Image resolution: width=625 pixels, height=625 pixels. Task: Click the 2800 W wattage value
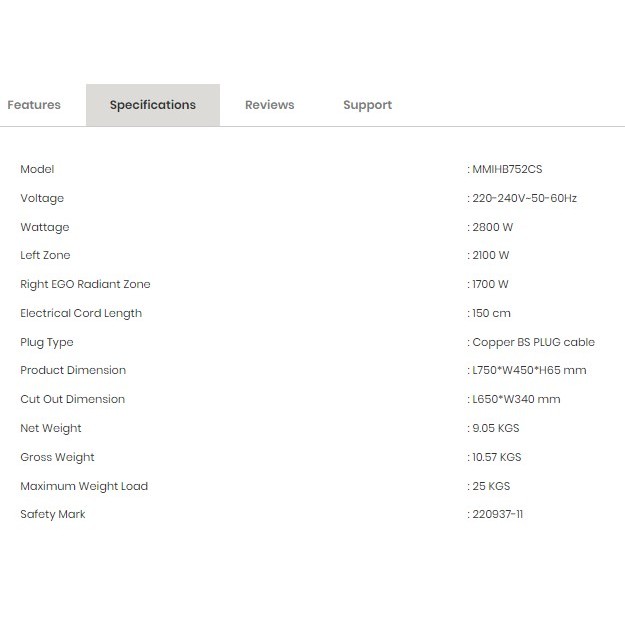[x=492, y=228]
